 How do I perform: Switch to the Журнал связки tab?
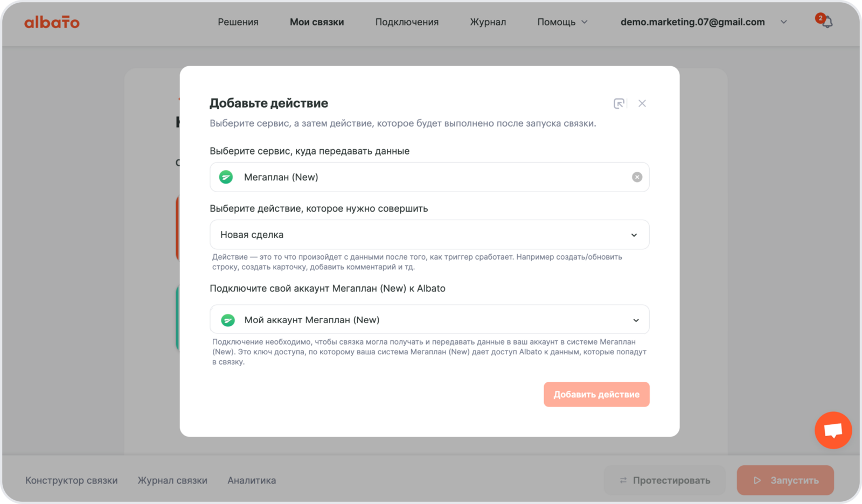click(x=172, y=480)
